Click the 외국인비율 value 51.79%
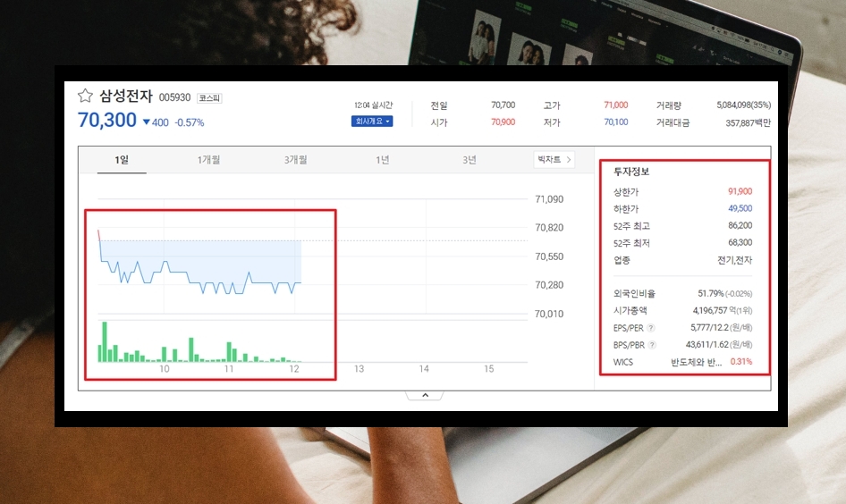The height and width of the screenshot is (504, 846). pyautogui.click(x=711, y=294)
